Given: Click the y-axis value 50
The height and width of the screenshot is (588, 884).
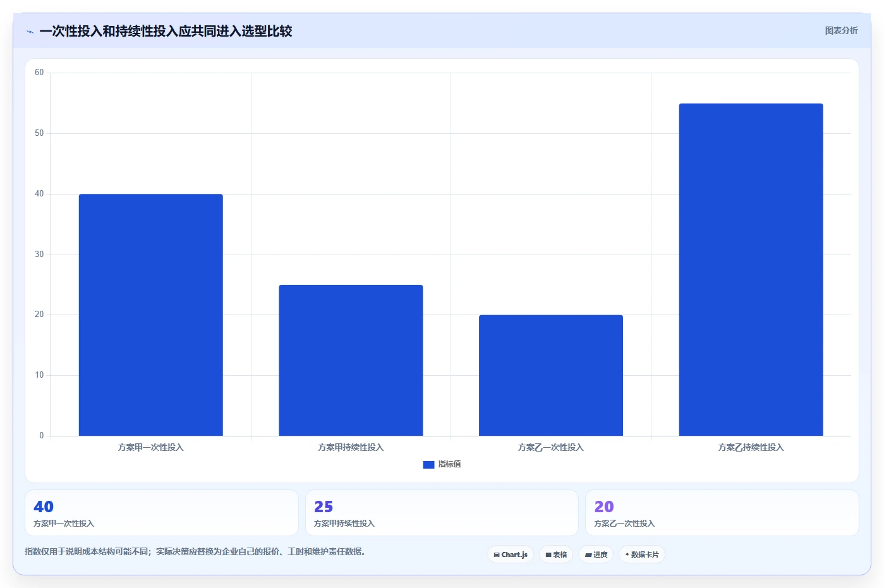Looking at the screenshot, I should (39, 133).
